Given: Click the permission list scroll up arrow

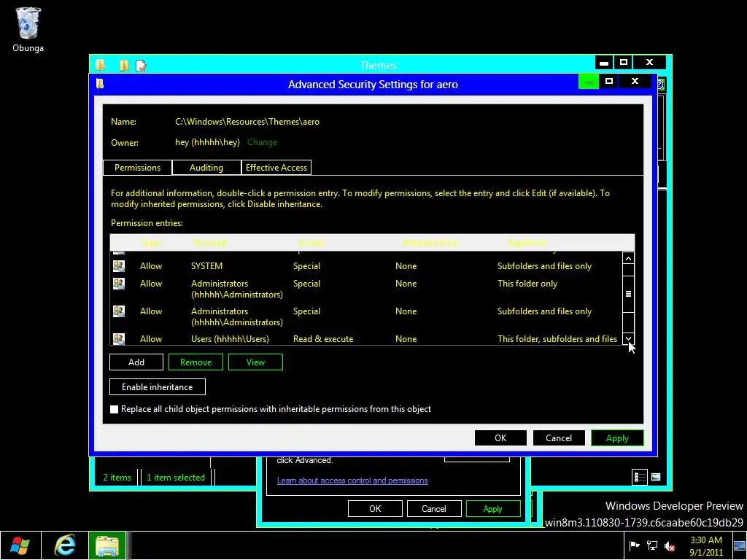Looking at the screenshot, I should click(628, 258).
